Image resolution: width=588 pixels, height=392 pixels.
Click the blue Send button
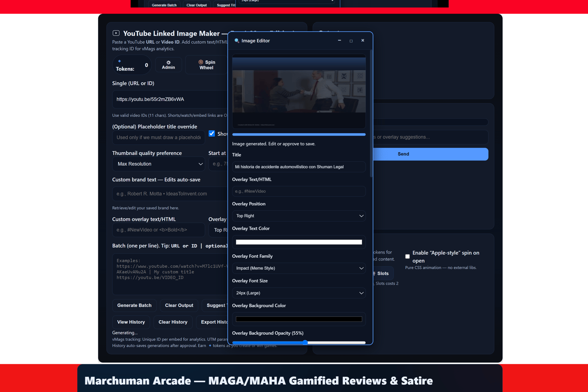click(431, 154)
